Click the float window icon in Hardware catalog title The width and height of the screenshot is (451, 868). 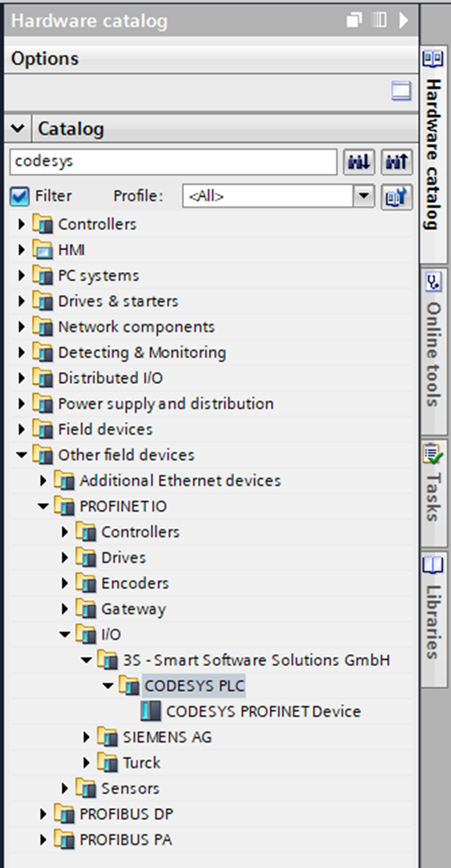[354, 21]
